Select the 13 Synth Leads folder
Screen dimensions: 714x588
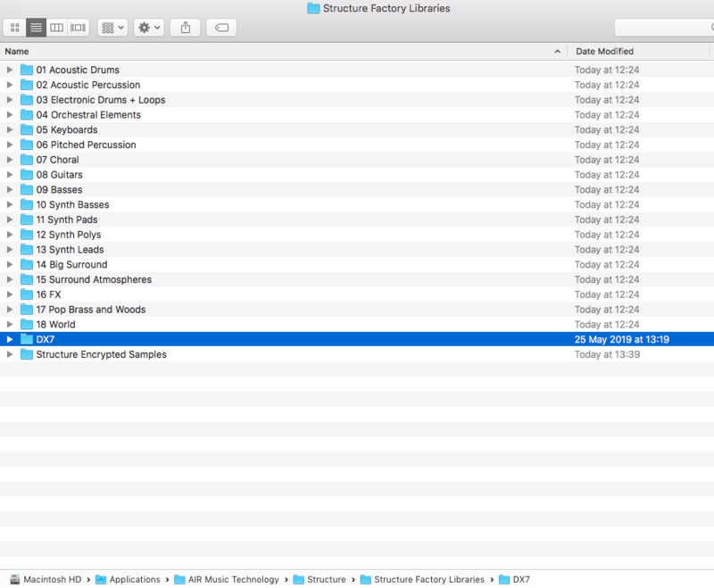click(x=70, y=250)
